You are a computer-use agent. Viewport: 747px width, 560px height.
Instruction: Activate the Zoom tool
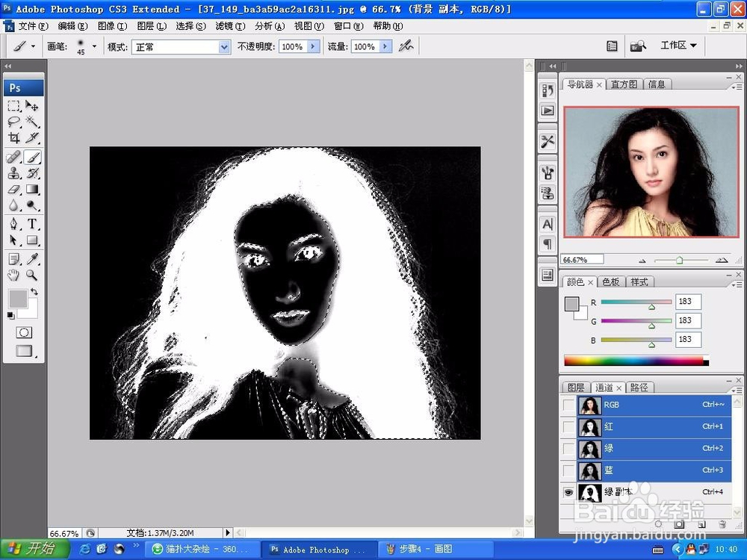tap(30, 275)
